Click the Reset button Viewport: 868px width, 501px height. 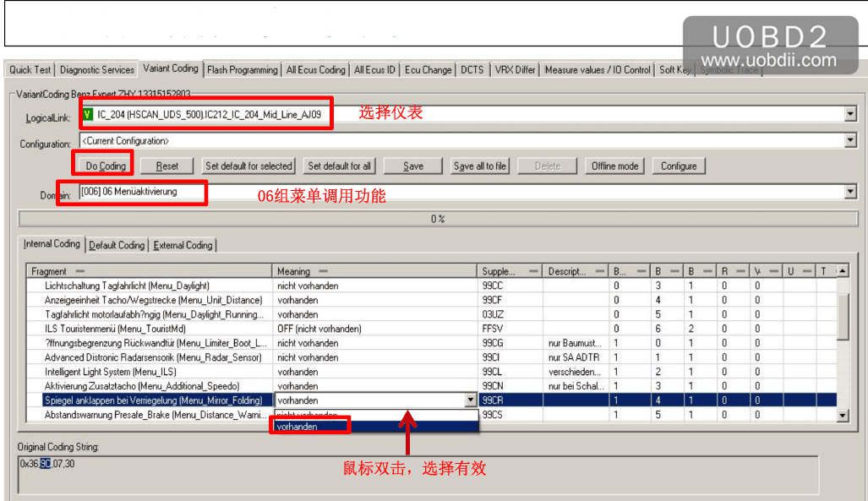tap(167, 166)
